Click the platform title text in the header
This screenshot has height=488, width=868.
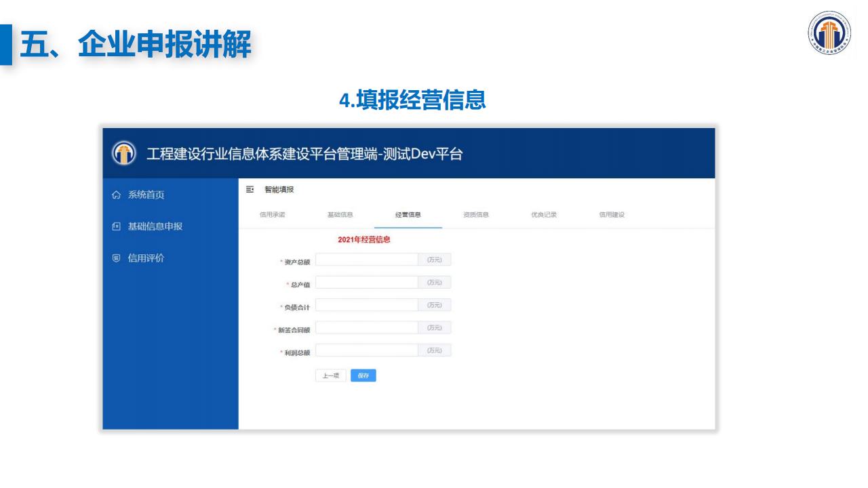point(304,154)
